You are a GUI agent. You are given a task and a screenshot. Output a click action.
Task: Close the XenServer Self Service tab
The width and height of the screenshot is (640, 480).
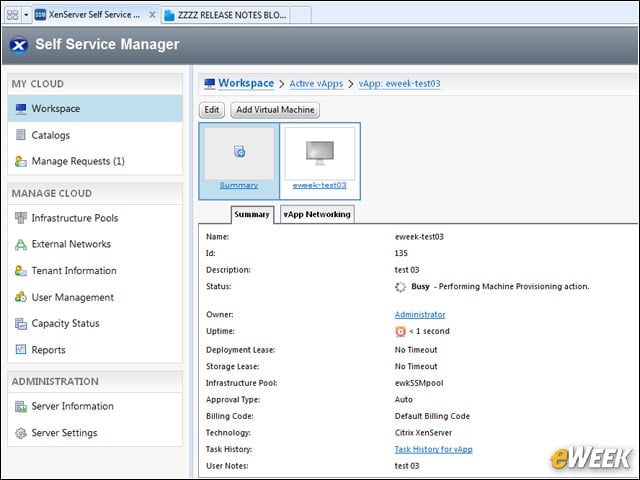pos(152,15)
